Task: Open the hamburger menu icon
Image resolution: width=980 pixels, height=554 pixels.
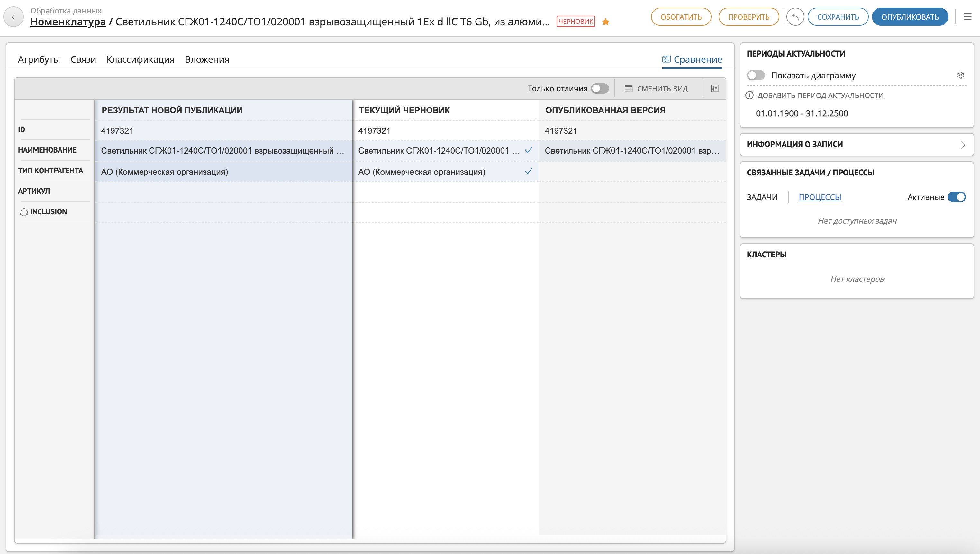Action: click(x=967, y=17)
